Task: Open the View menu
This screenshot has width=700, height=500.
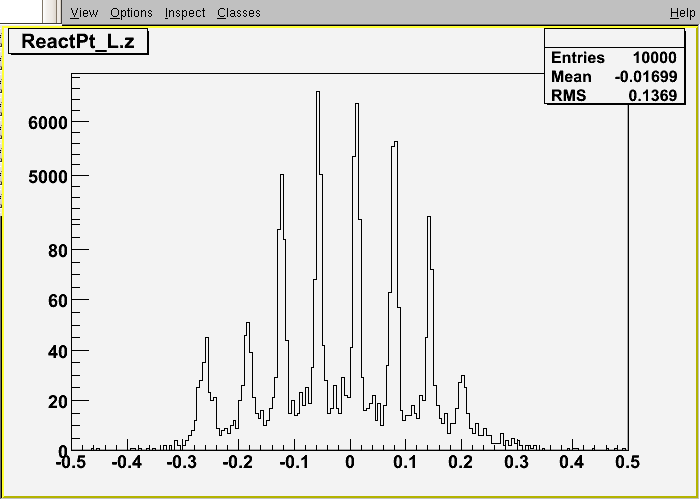Action: tap(84, 13)
